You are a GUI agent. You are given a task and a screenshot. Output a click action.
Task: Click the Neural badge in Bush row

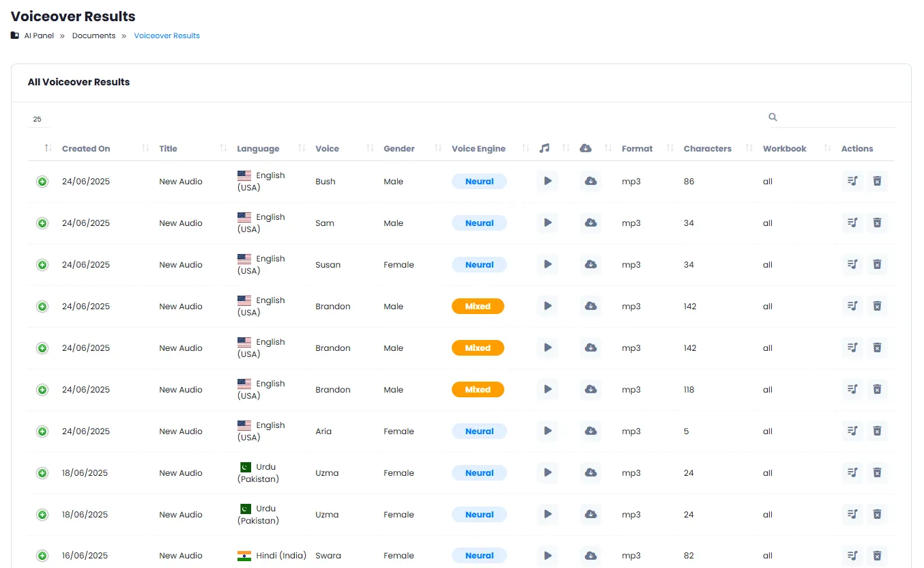tap(479, 182)
